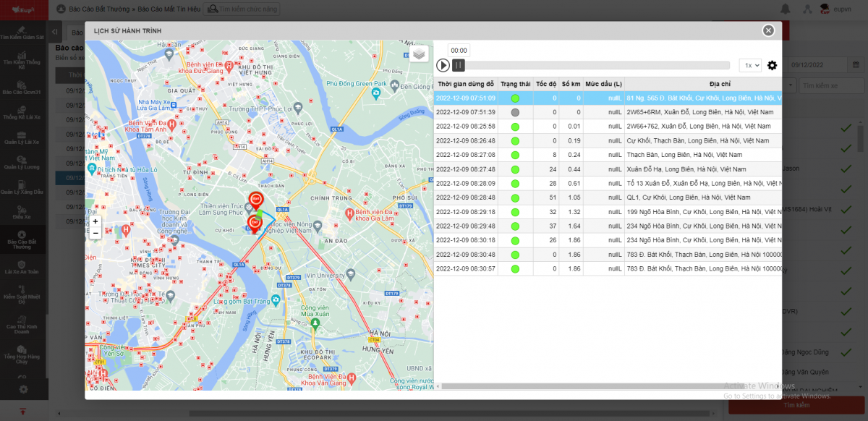This screenshot has height=421, width=868.
Task: Click address Thạch Bàn, Long Biên, Hà Nội
Action: coord(684,155)
